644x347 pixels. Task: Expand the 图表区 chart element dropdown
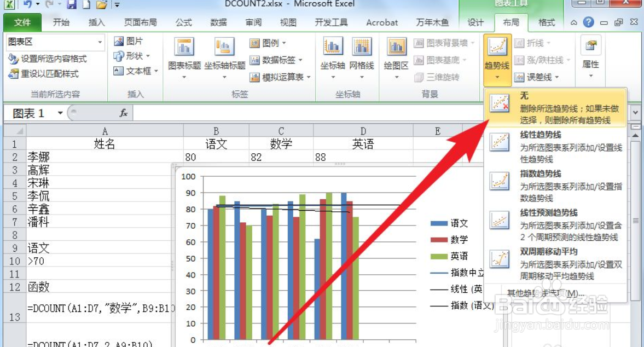tap(100, 42)
